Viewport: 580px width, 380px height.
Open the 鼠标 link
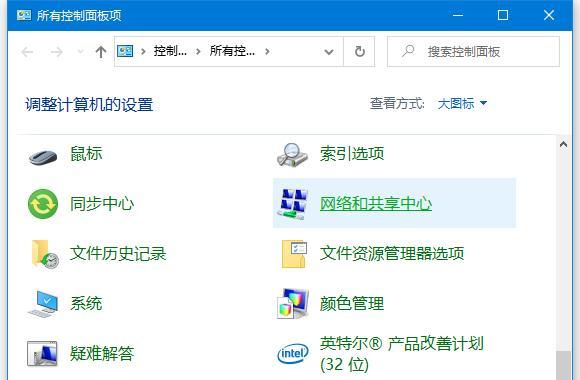pos(86,154)
